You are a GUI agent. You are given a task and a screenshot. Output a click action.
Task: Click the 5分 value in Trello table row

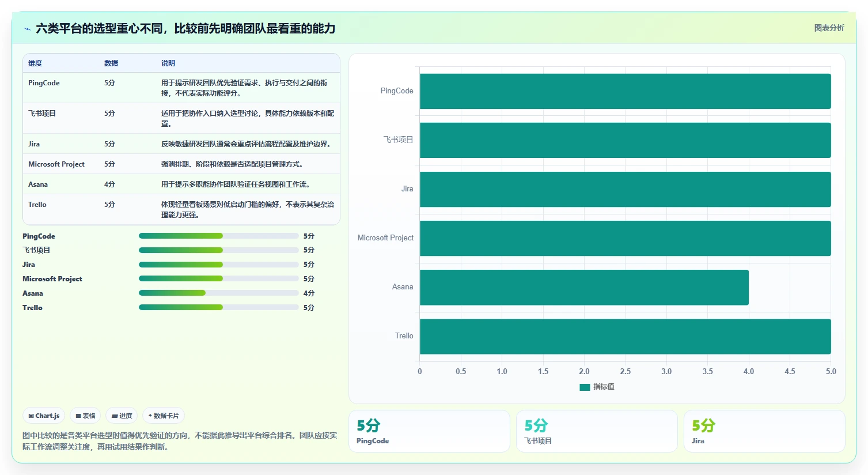pyautogui.click(x=109, y=205)
